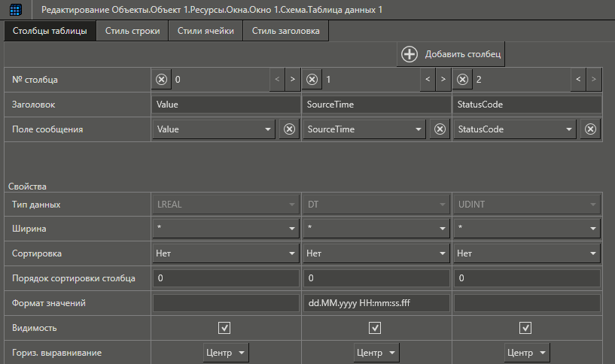The height and width of the screenshot is (364, 615).
Task: Expand sorting dropdown for SourceTime column
Action: [x=376, y=253]
